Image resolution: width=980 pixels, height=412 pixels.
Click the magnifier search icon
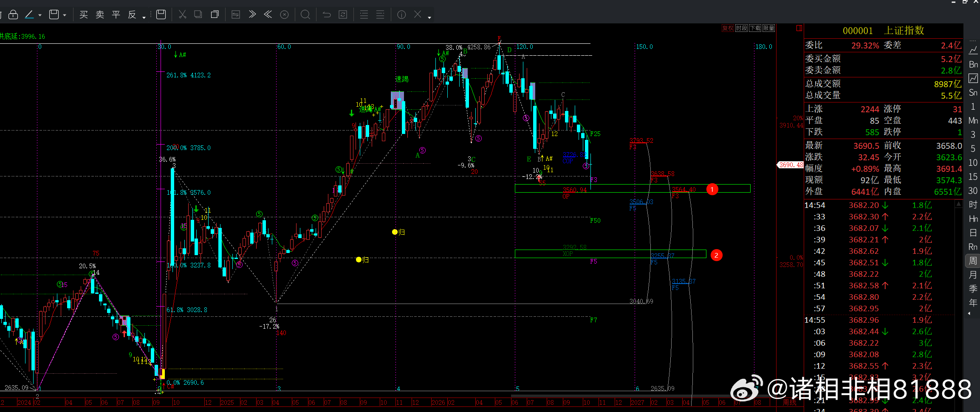pos(305,15)
